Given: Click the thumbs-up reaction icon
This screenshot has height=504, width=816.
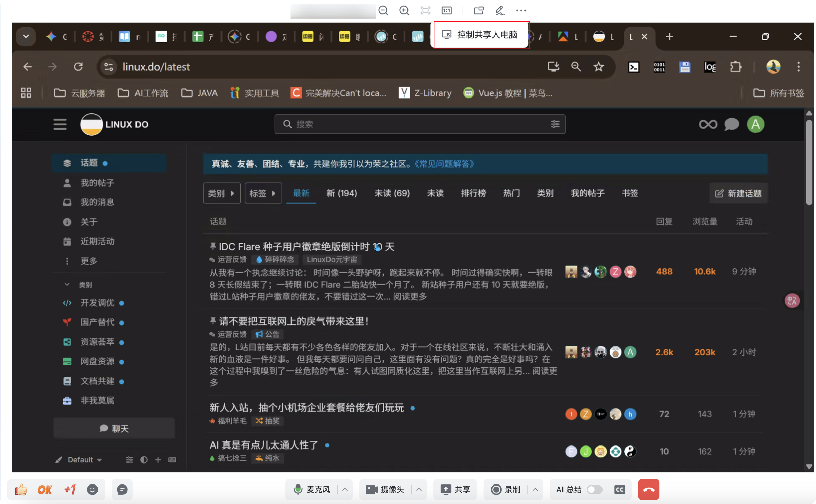Looking at the screenshot, I should pos(21,489).
